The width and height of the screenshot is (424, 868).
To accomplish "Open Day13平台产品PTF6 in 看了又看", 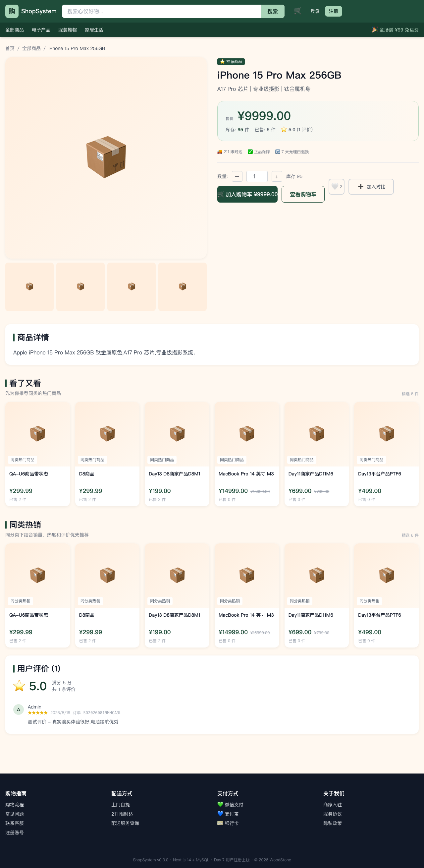I will pyautogui.click(x=386, y=454).
